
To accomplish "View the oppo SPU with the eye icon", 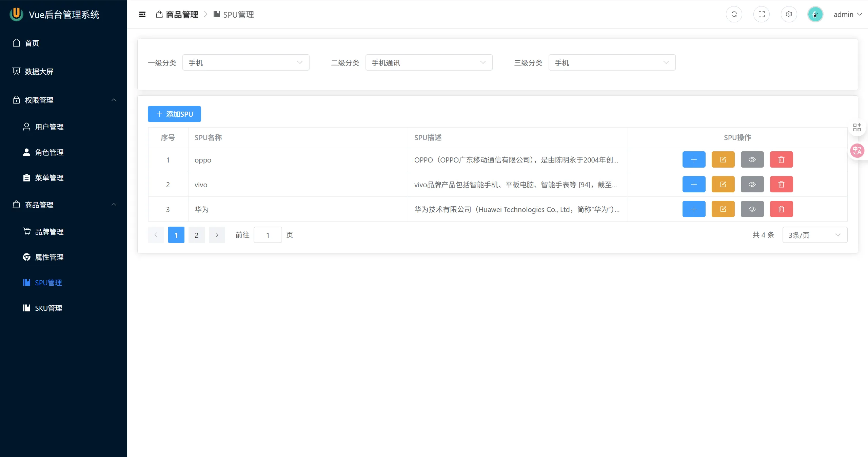I will [x=752, y=159].
